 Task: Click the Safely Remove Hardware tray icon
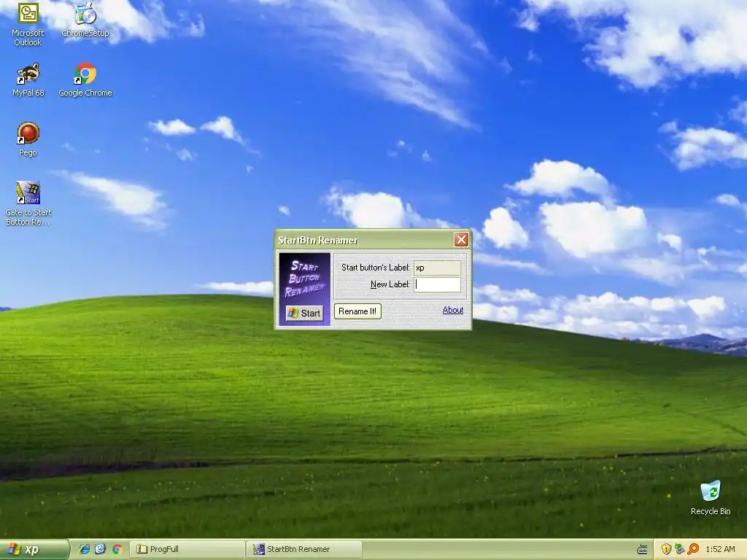pos(679,549)
